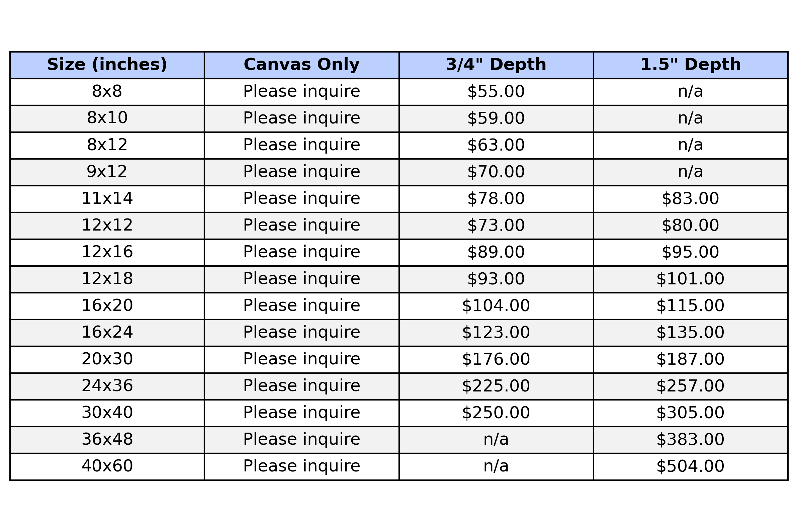798x532 pixels.
Task: Click the $135.00 price for 16x24
Action: 691,333
